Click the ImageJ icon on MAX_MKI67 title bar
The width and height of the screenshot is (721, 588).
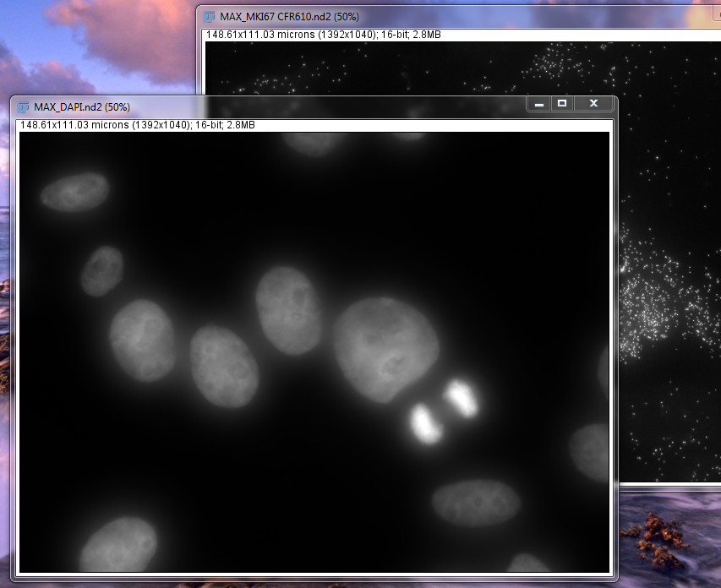click(x=209, y=16)
